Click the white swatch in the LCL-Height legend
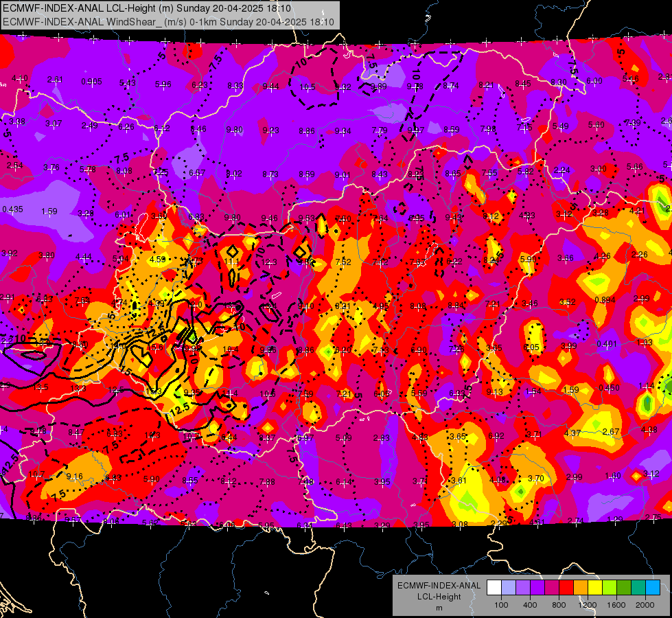Viewport: 672px width, 618px height. [x=494, y=587]
